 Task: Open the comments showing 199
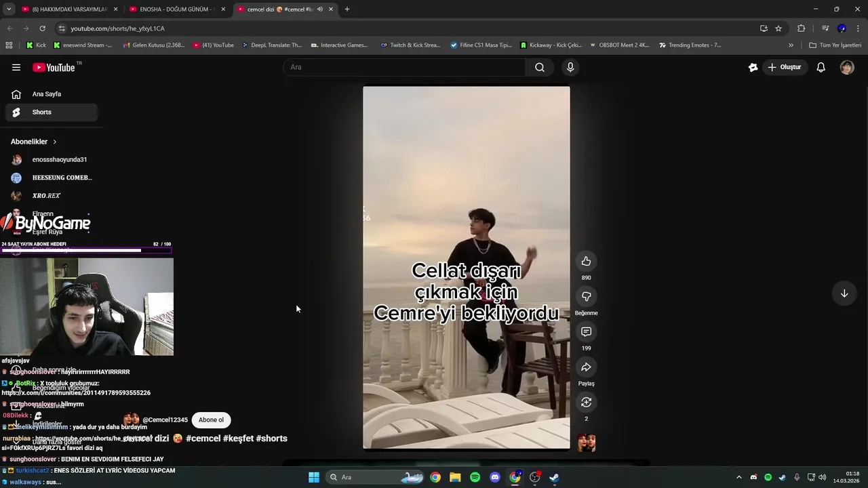click(x=586, y=332)
